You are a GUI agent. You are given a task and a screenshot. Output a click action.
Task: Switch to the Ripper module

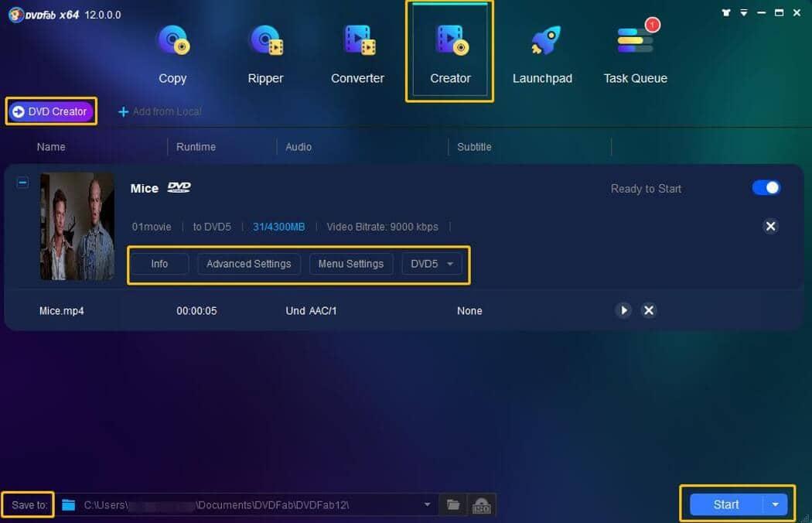tap(266, 54)
